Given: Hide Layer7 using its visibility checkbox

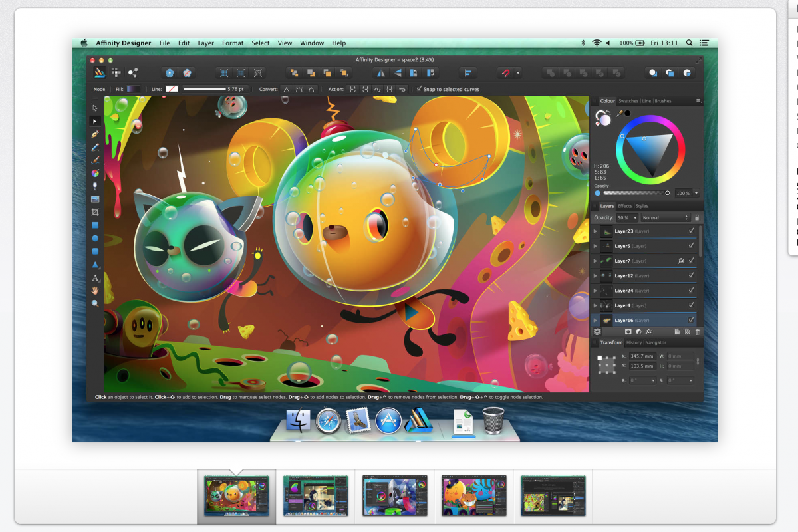Looking at the screenshot, I should (692, 261).
